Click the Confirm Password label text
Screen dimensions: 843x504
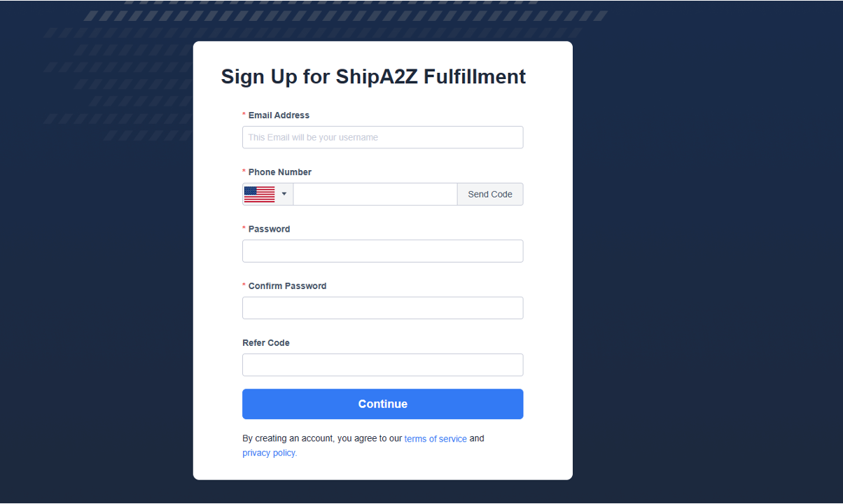[287, 286]
